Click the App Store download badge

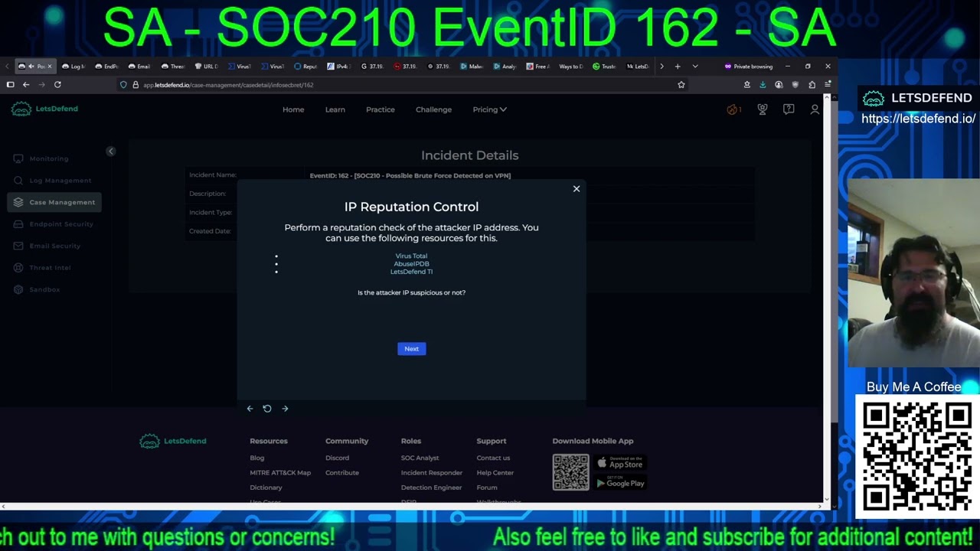[x=620, y=463]
